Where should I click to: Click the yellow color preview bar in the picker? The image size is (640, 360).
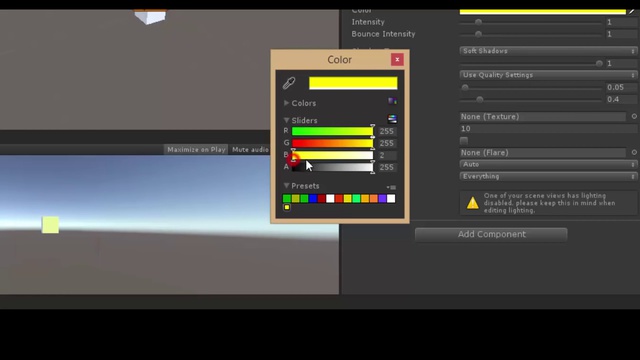tap(353, 83)
